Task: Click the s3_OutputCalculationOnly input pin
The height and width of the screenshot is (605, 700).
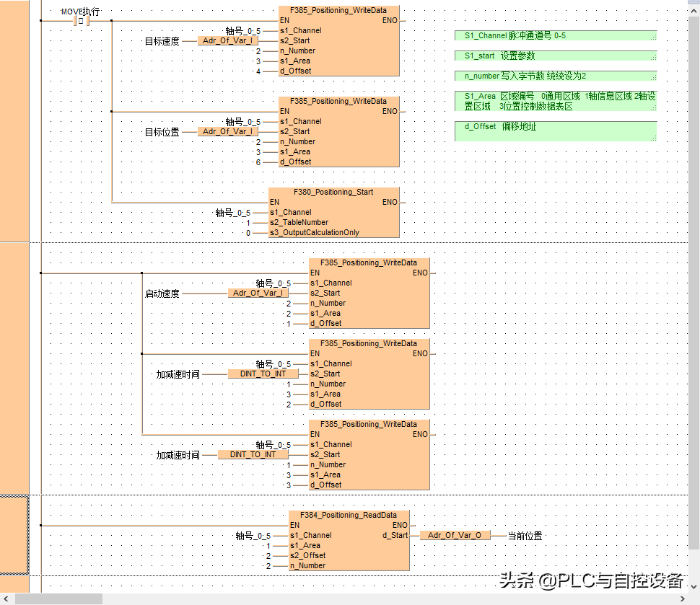Action: pos(314,233)
